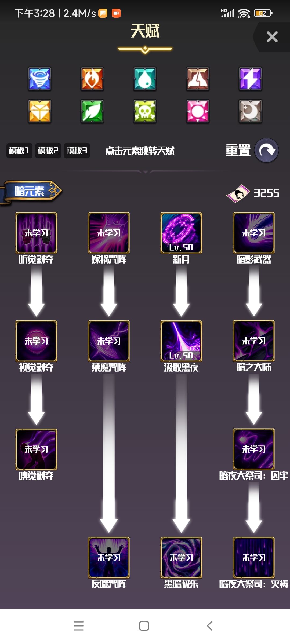The width and height of the screenshot is (290, 644).
Task: Select the fire element icon
Action: click(x=92, y=79)
